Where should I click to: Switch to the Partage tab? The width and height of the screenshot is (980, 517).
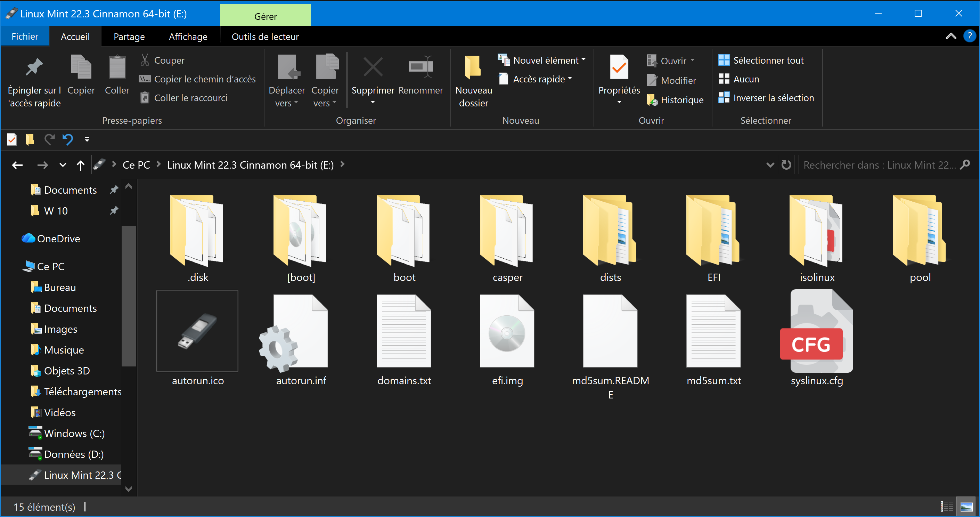129,37
